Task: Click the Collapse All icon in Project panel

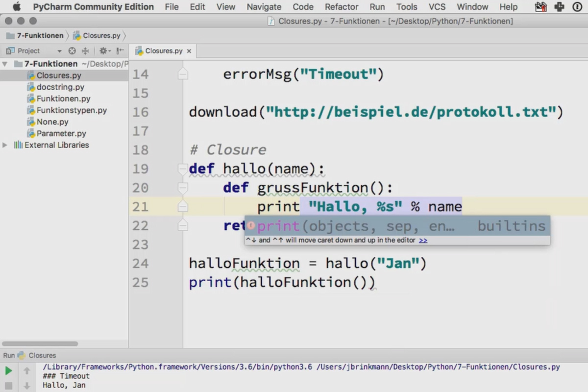Action: point(85,51)
